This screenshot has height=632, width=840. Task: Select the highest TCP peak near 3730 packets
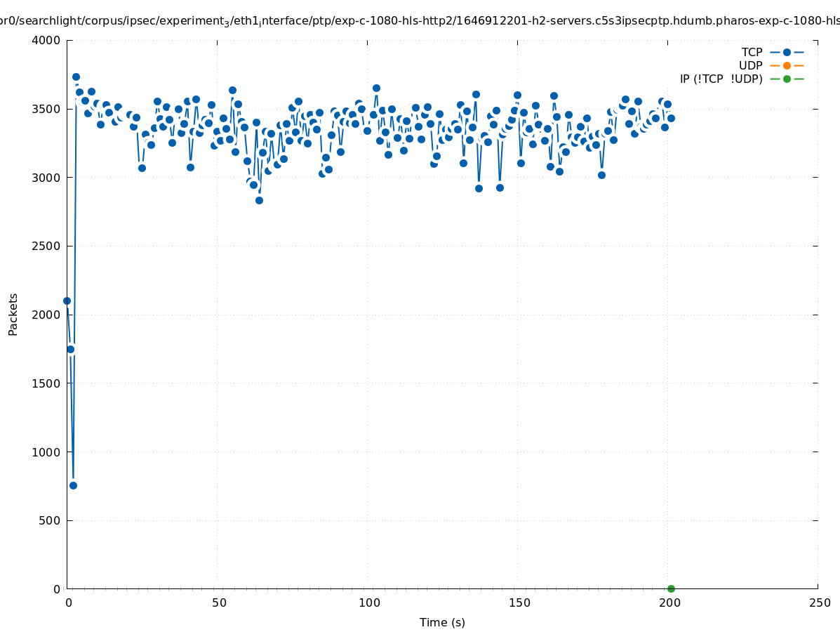(76, 77)
